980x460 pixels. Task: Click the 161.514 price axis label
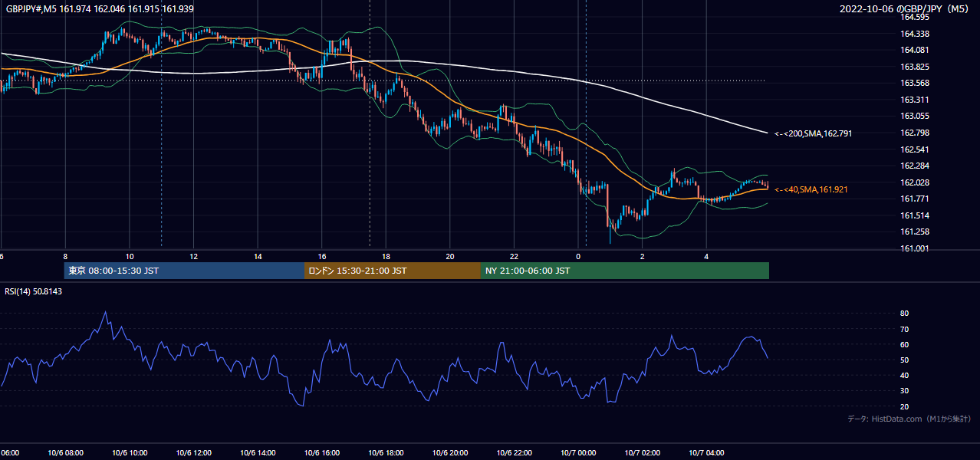click(x=914, y=215)
